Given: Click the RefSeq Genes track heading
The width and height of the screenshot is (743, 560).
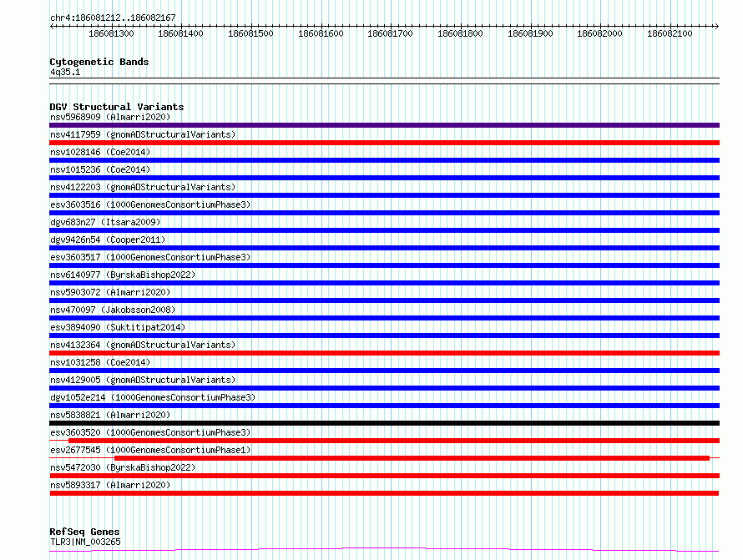Looking at the screenshot, I should click(84, 532).
